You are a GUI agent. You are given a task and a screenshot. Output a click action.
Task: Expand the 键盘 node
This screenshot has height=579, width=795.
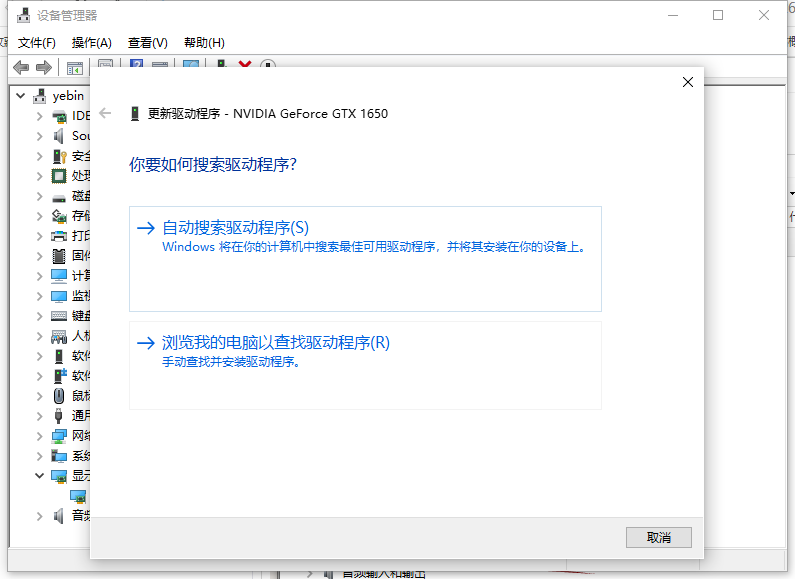tap(40, 316)
